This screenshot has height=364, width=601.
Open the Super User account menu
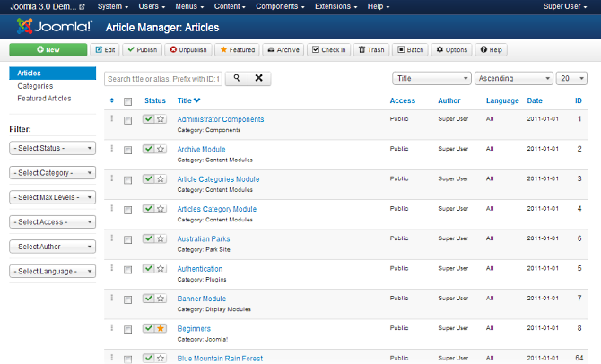coord(565,6)
